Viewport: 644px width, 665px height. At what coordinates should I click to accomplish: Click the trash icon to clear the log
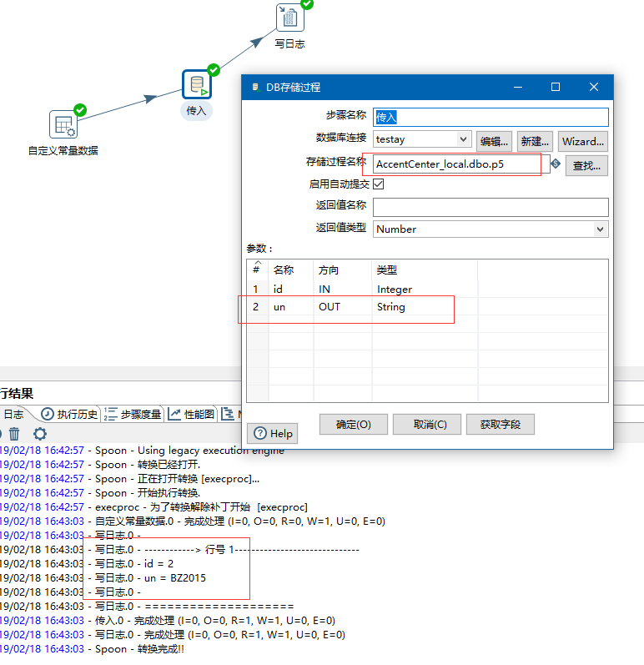(14, 433)
